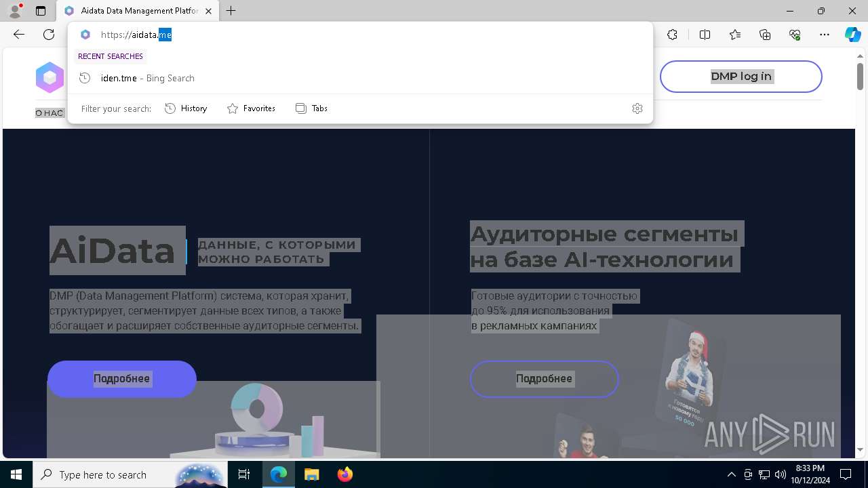Open the Copilot icon

pyautogui.click(x=852, y=35)
